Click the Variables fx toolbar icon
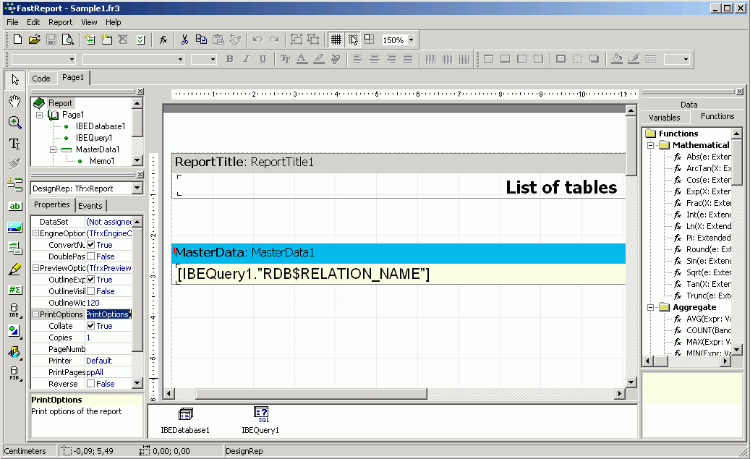This screenshot has height=459, width=751. click(163, 39)
